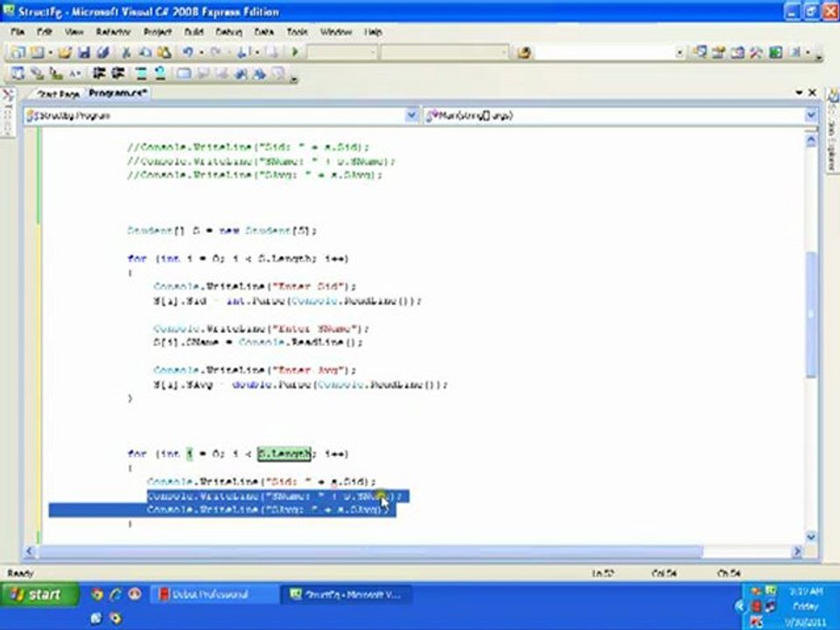Screen dimensions: 840x630
Task: Open the Toolbox side panel icon
Action: [x=8, y=96]
